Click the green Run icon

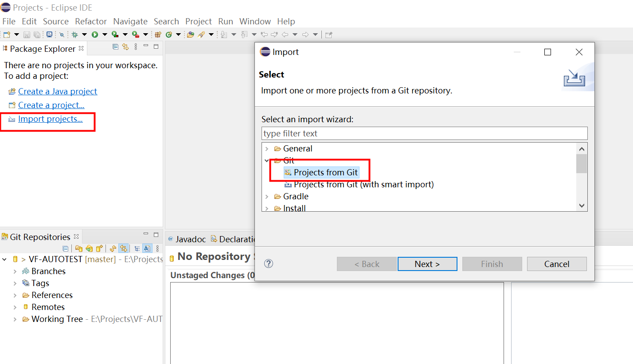[x=95, y=35]
